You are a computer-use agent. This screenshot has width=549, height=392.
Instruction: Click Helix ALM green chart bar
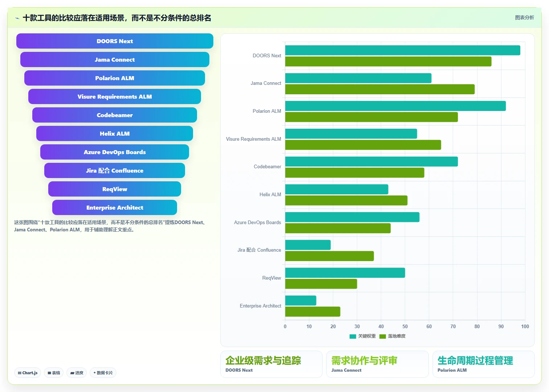point(346,201)
